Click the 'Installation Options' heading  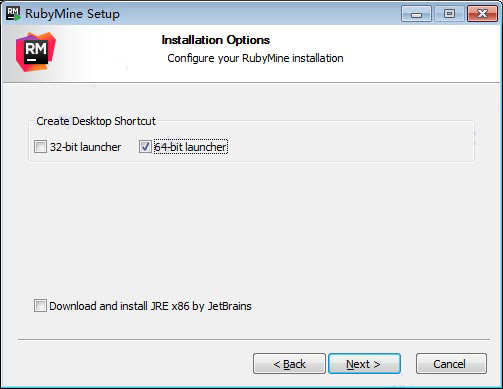pos(216,40)
